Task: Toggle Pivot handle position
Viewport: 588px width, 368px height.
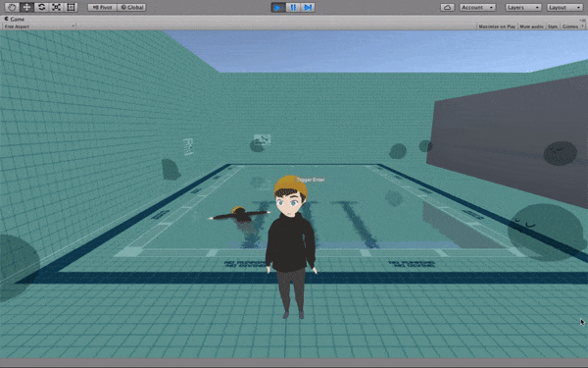Action: point(102,7)
